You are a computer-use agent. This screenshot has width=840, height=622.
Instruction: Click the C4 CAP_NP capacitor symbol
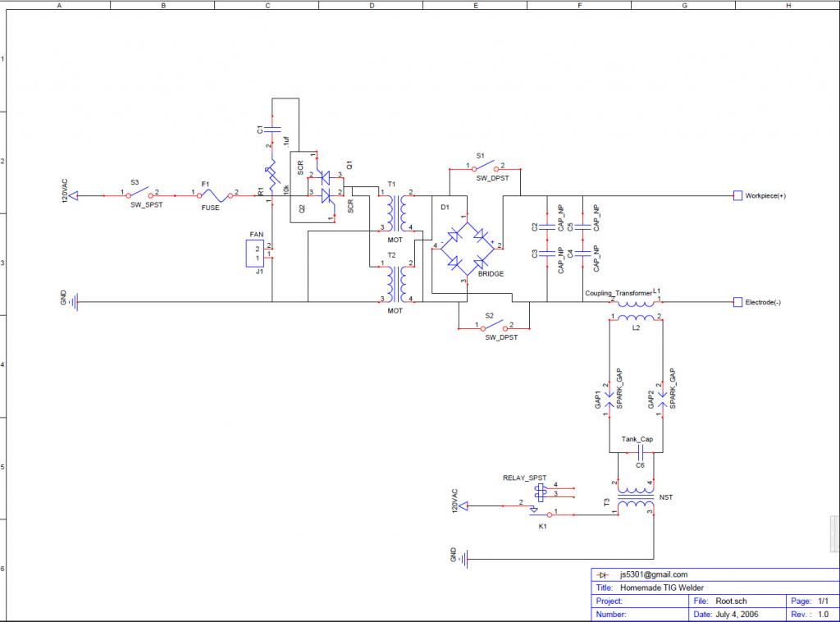click(x=583, y=253)
